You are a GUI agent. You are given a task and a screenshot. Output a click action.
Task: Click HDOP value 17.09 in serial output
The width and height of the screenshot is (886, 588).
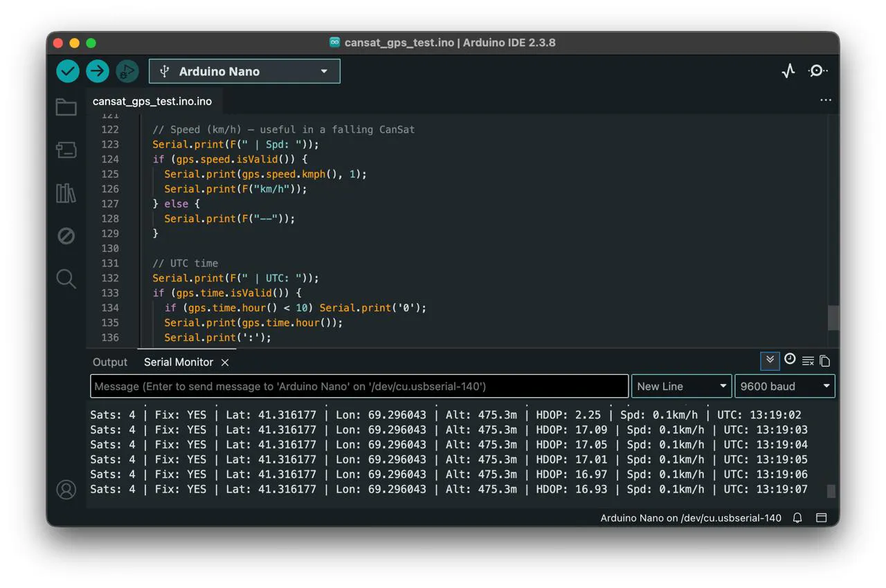(593, 430)
